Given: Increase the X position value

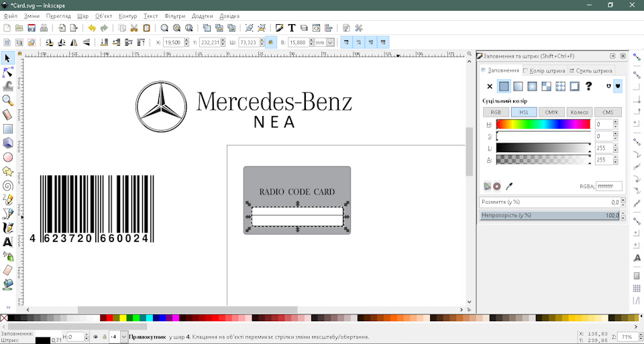Looking at the screenshot, I should (187, 40).
